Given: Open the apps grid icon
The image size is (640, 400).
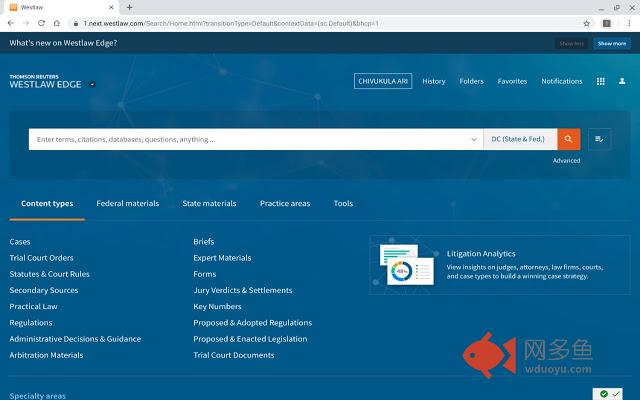Looking at the screenshot, I should pos(601,81).
